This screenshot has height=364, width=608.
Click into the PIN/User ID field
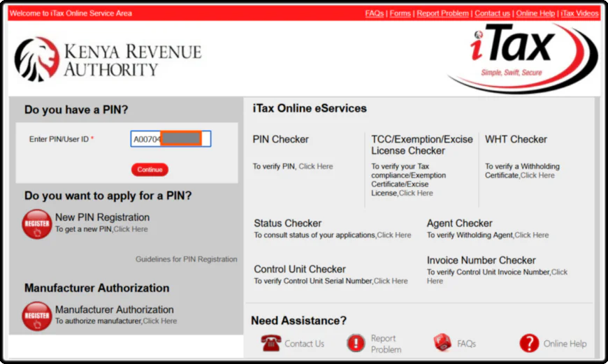[171, 139]
